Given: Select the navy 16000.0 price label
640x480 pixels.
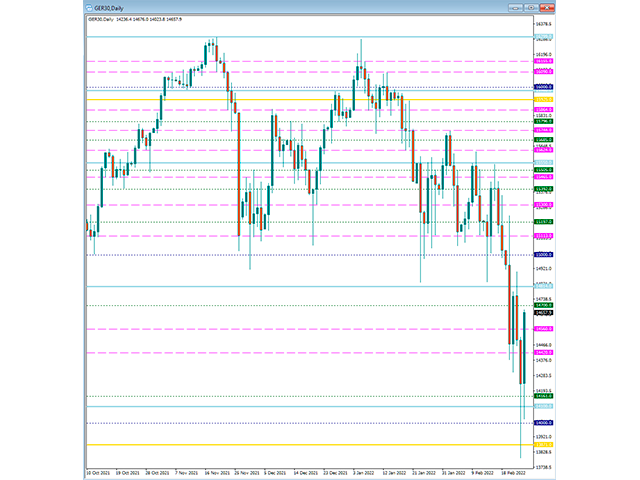Looking at the screenshot, I should click(544, 87).
